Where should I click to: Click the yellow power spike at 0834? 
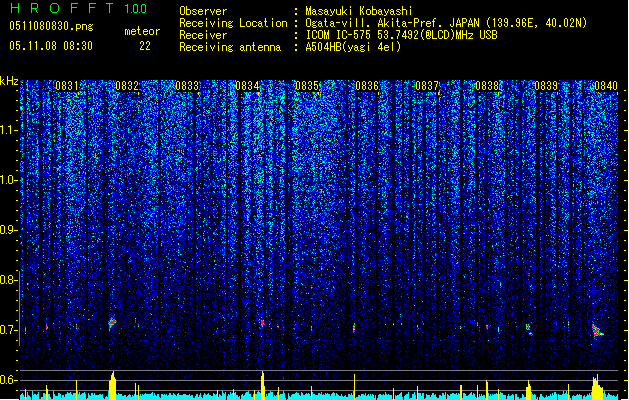263,384
